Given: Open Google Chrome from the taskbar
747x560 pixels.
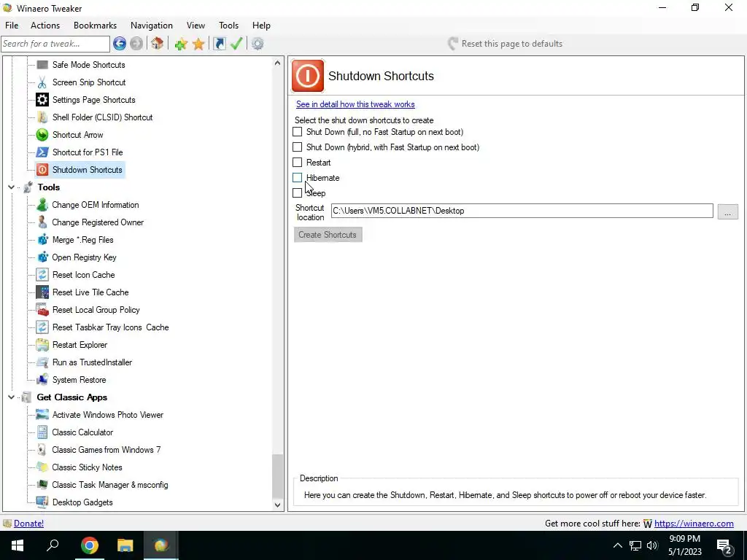Looking at the screenshot, I should tap(89, 545).
